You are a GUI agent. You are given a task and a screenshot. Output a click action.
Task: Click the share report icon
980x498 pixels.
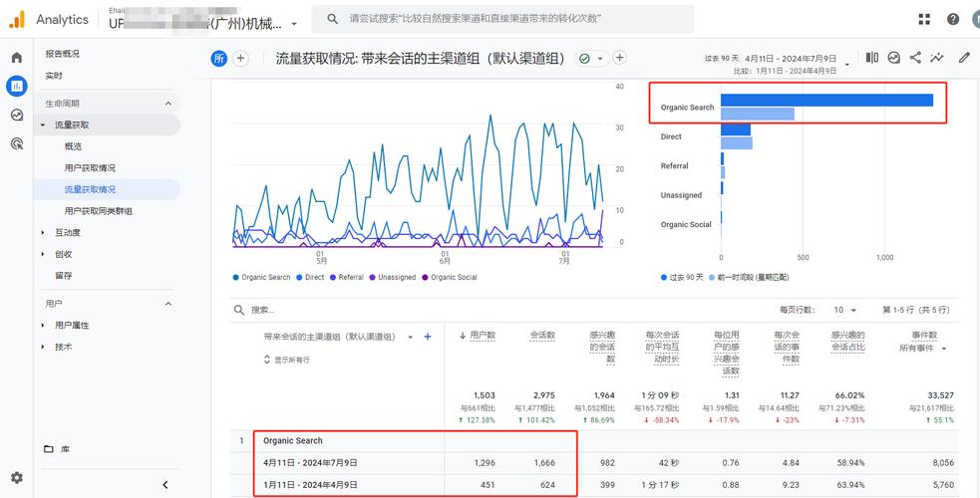[915, 58]
